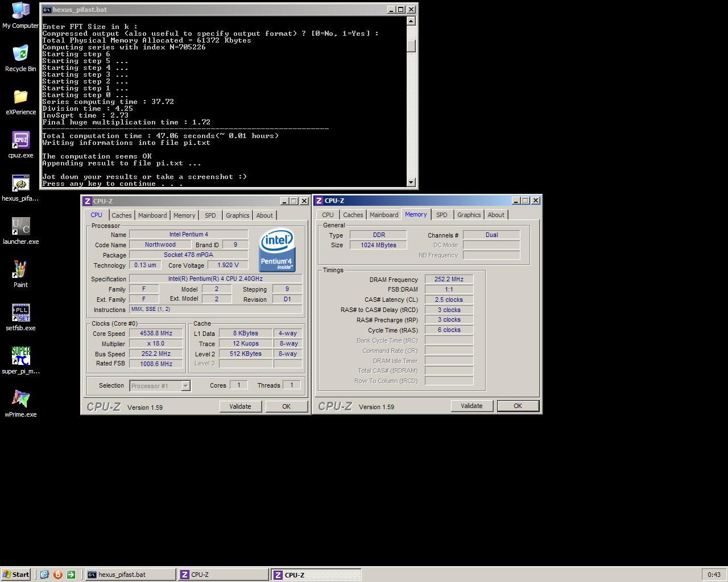
Task: Open SPD tab in CPU window
Action: (210, 215)
